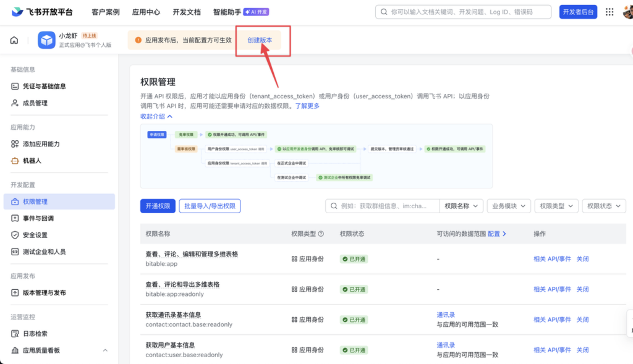Image resolution: width=633 pixels, height=364 pixels.
Task: Open 安全设置 in the sidebar
Action: coord(35,235)
